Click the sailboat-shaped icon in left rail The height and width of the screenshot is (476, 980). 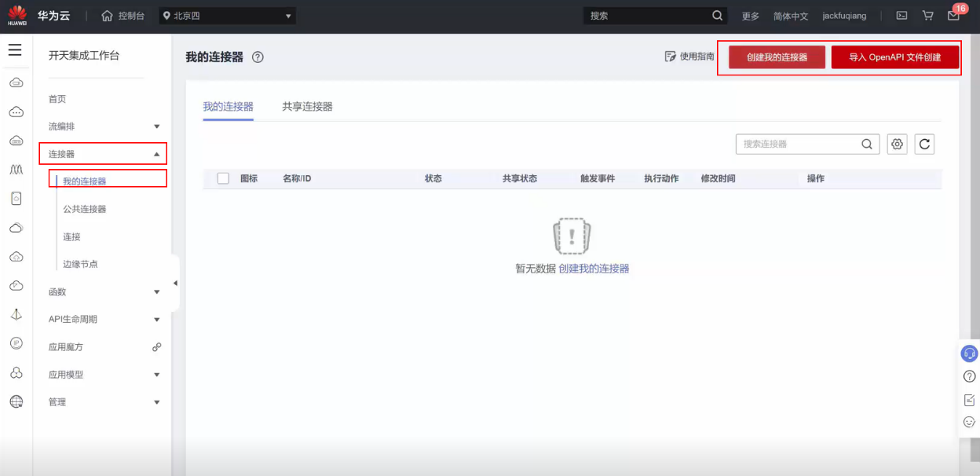[x=16, y=314]
